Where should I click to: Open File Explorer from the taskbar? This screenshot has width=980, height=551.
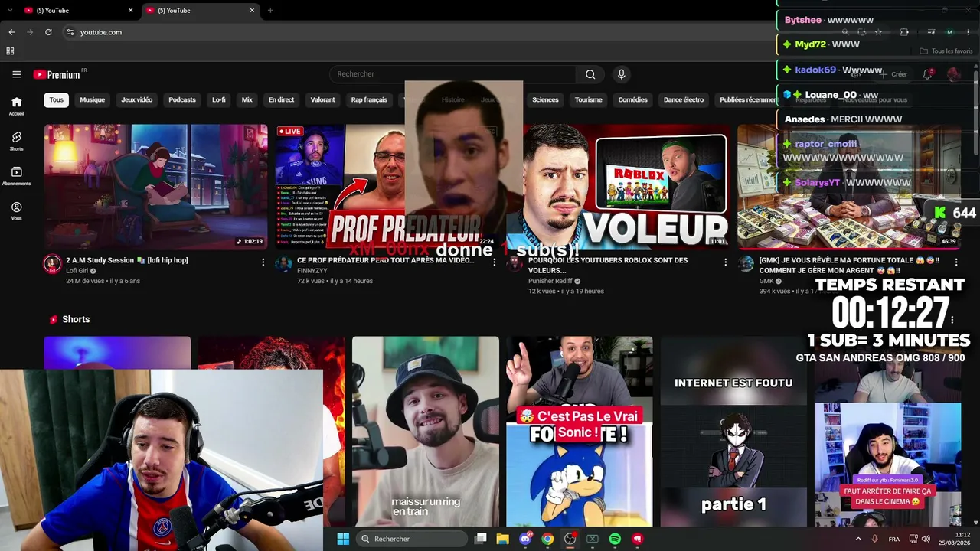[503, 539]
